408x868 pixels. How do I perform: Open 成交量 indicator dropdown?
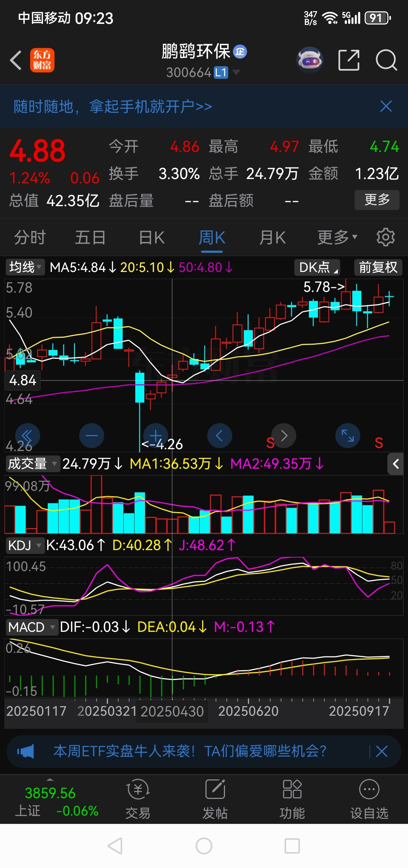tap(33, 464)
